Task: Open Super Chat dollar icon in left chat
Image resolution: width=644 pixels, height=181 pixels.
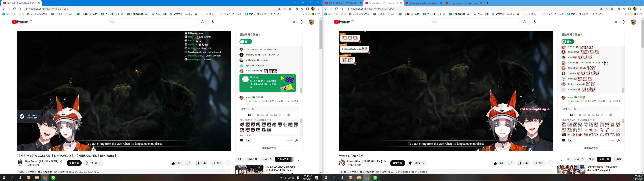Action: 248,140
